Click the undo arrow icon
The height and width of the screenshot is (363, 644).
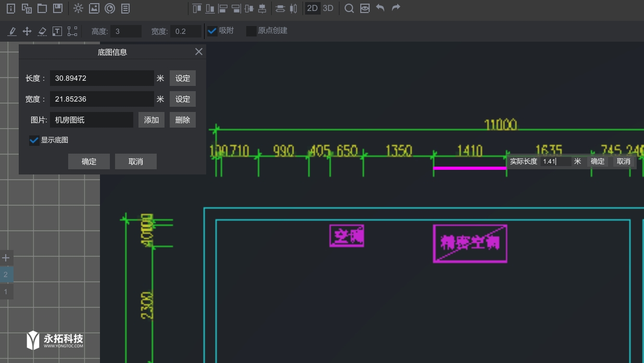(x=381, y=8)
